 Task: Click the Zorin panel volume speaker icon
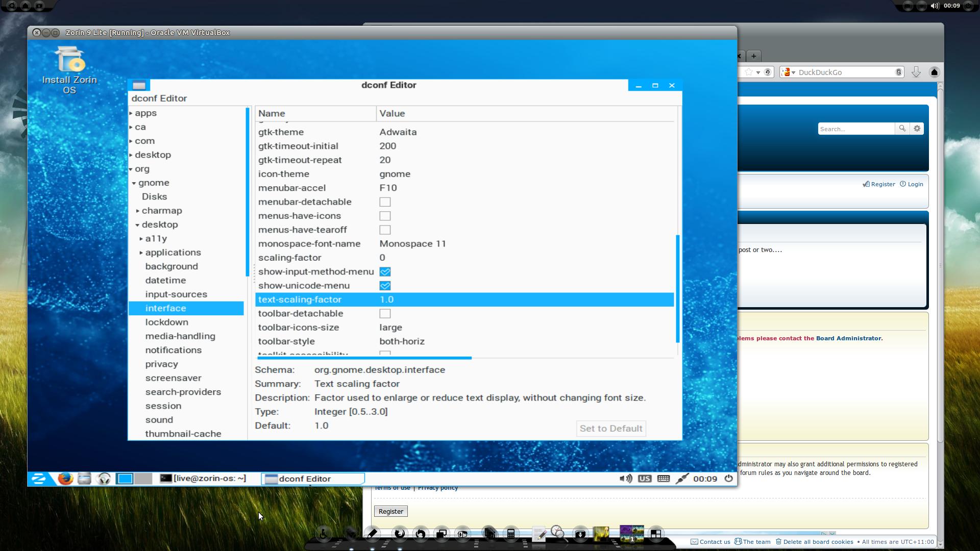[x=625, y=479]
